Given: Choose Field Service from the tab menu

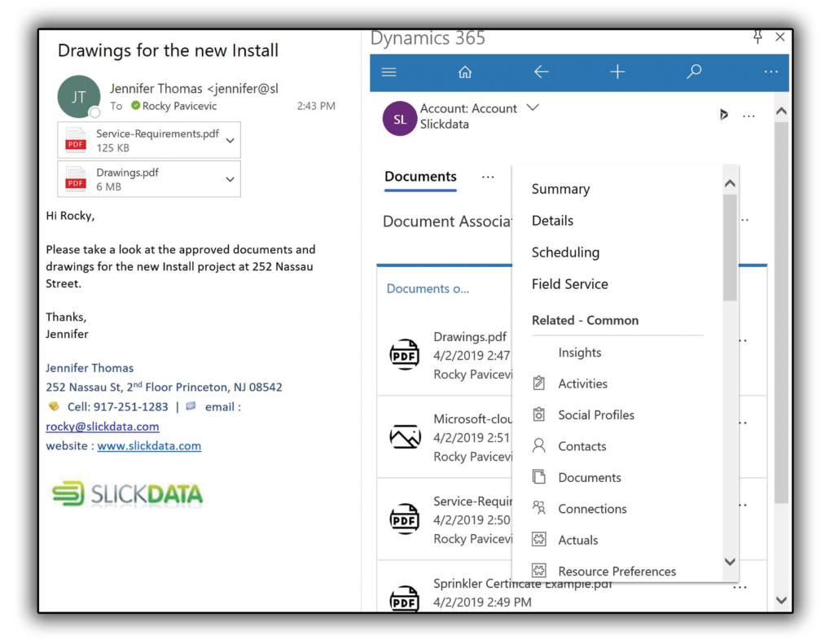Looking at the screenshot, I should (569, 284).
